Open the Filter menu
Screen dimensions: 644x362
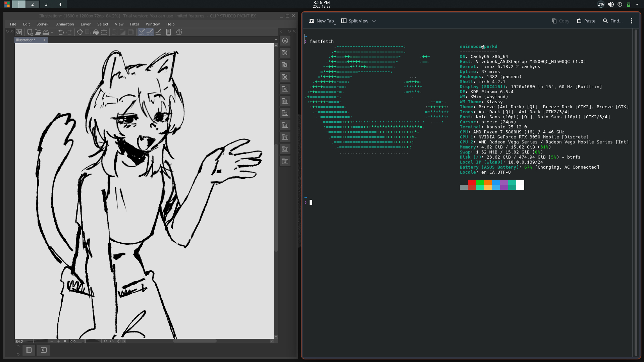point(135,24)
